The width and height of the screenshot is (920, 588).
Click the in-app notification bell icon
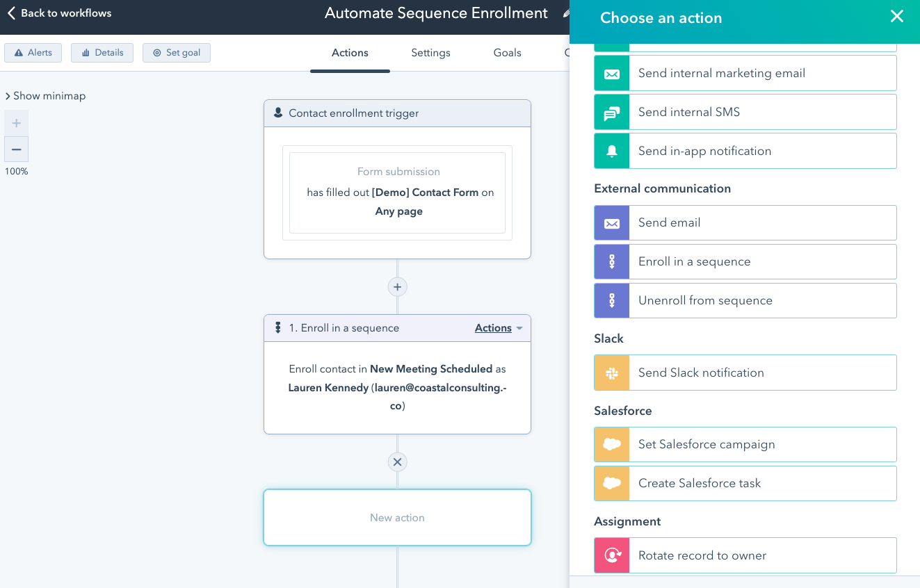pos(612,152)
